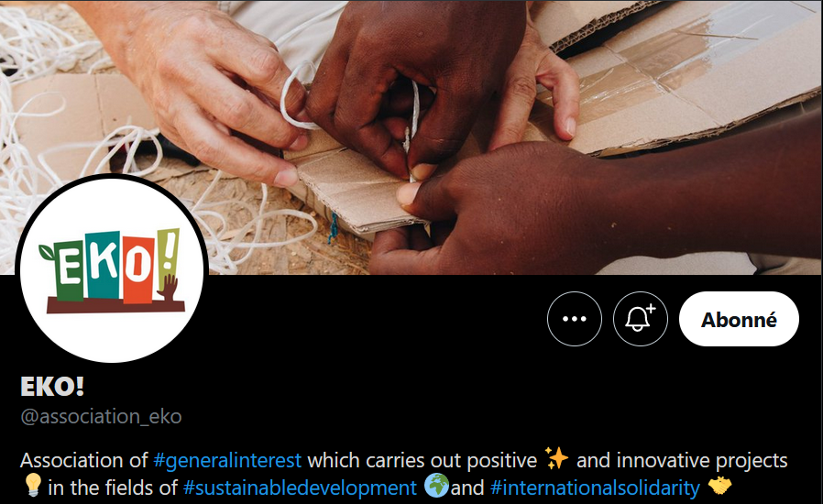Visit the #internationalsolidarity hashtag
Screen dimensions: 823x504
coord(595,488)
